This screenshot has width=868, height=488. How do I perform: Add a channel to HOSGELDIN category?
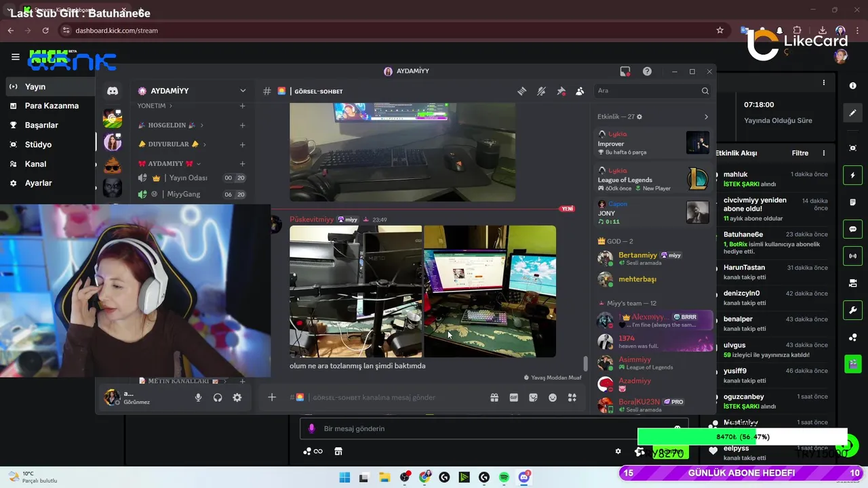coord(242,125)
